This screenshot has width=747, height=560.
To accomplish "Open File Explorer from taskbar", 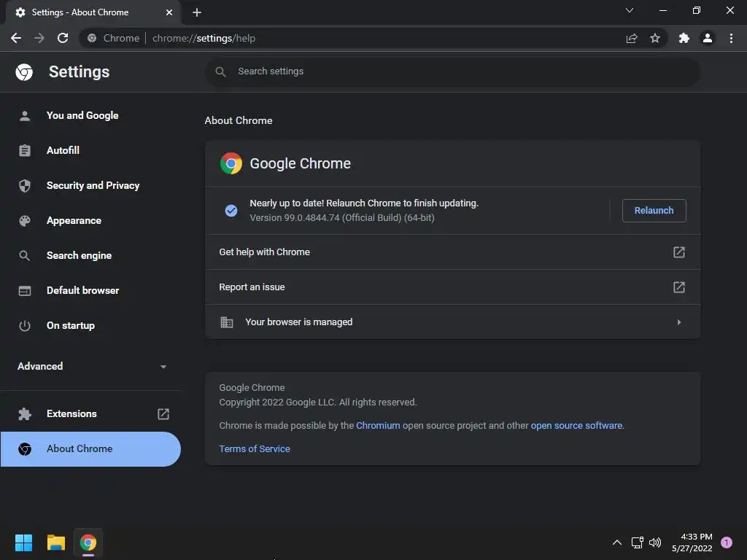I will (55, 542).
